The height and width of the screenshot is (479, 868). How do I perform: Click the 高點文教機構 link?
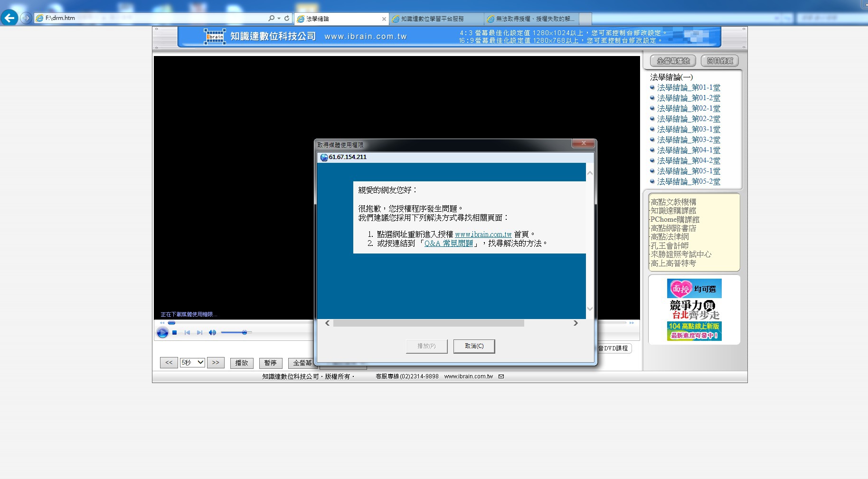tap(673, 202)
